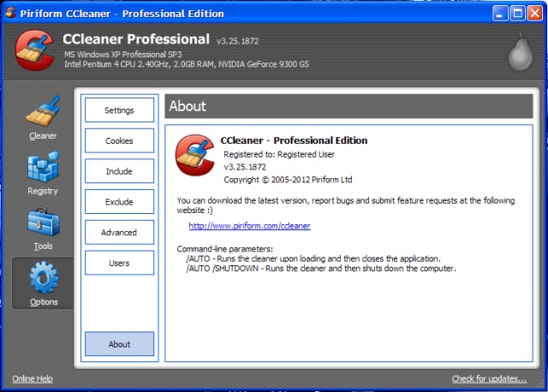Click the CCleaner logo in About panel

click(x=194, y=155)
